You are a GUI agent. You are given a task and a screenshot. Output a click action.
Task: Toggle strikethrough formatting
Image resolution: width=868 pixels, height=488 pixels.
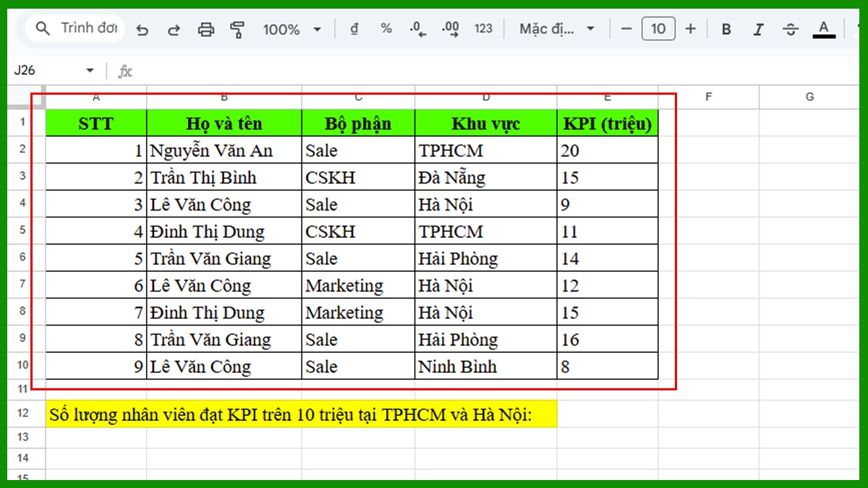coord(790,29)
